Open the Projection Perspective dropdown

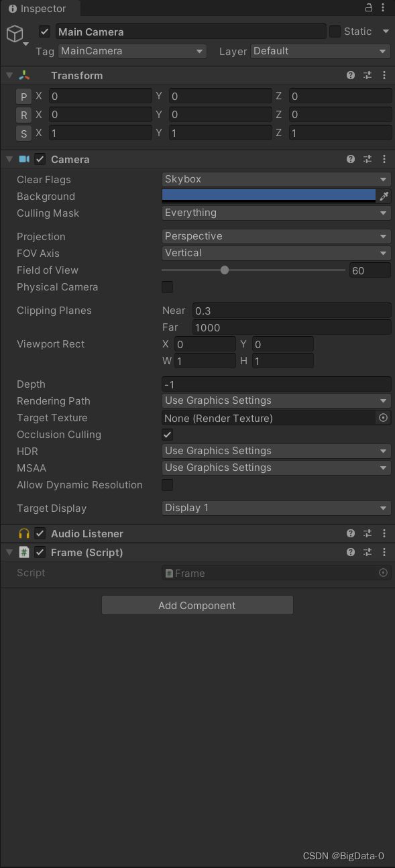point(276,236)
